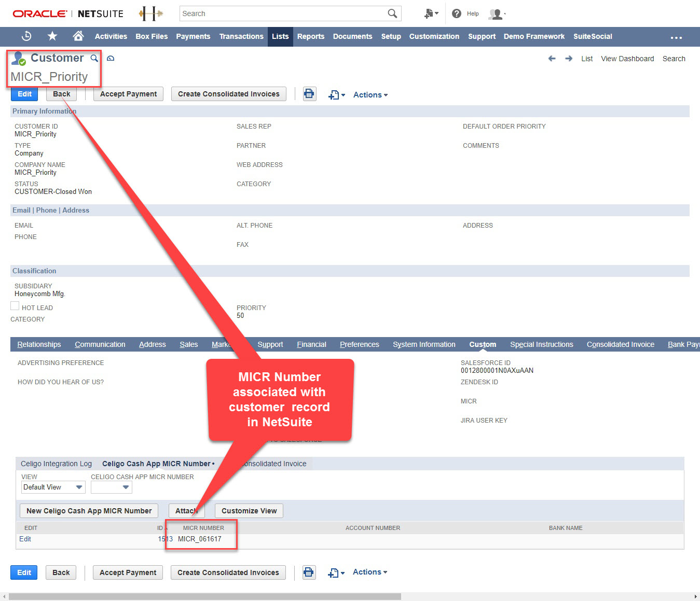Open the bottom New document icon menu
The width and height of the screenshot is (700, 601).
click(336, 573)
